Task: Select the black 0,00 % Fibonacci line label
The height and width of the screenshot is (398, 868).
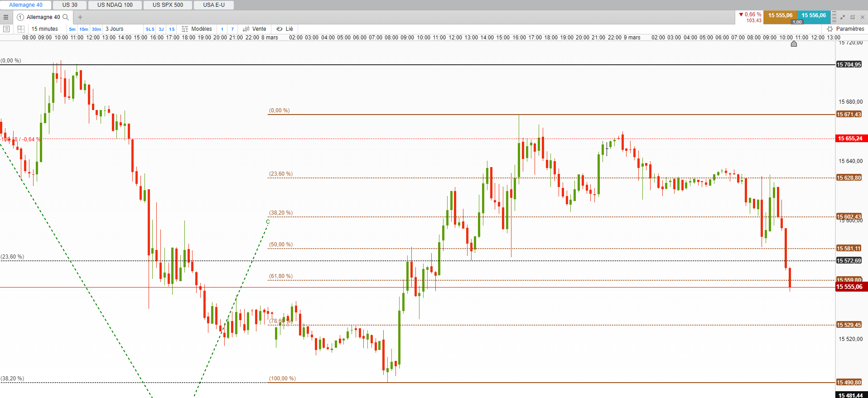Action: tap(11, 61)
